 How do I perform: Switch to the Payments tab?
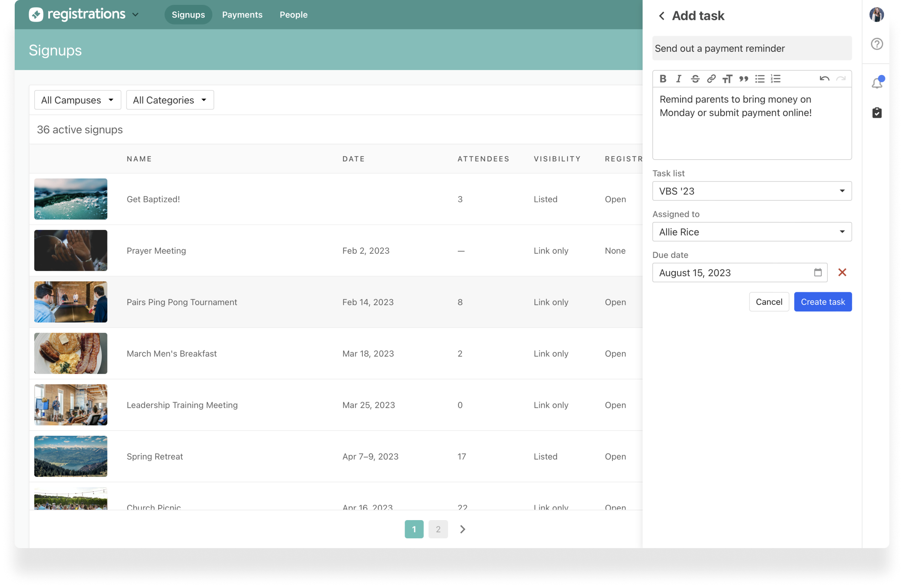tap(242, 14)
